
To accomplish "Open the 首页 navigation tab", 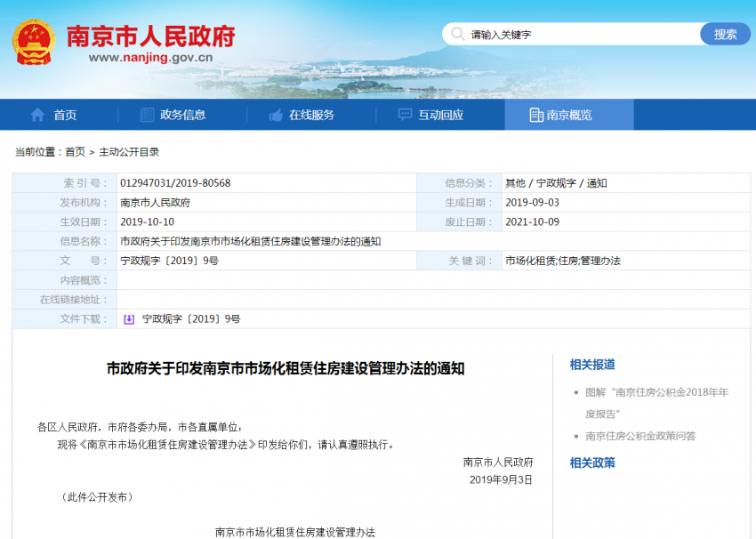I will point(65,115).
